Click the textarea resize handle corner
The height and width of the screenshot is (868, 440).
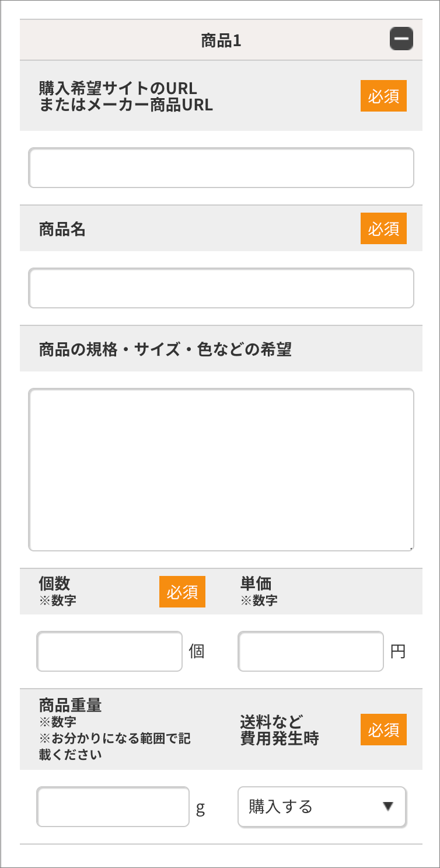411,548
